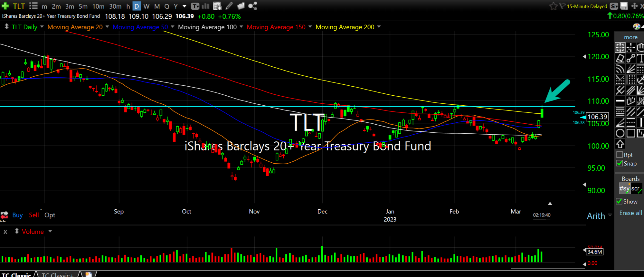Image resolution: width=644 pixels, height=277 pixels.
Task: Click the horizontal scrollbar below the volume pane
Action: point(547,268)
